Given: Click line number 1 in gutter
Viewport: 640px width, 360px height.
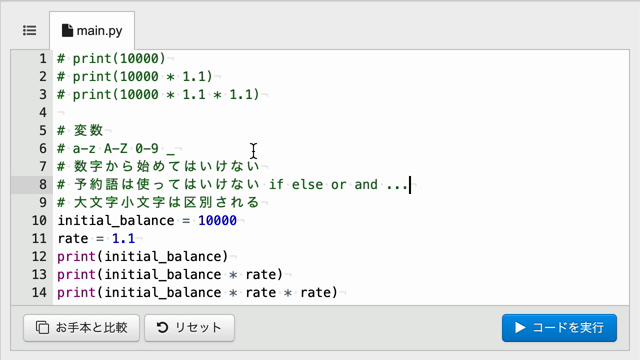Looking at the screenshot, I should coord(43,59).
